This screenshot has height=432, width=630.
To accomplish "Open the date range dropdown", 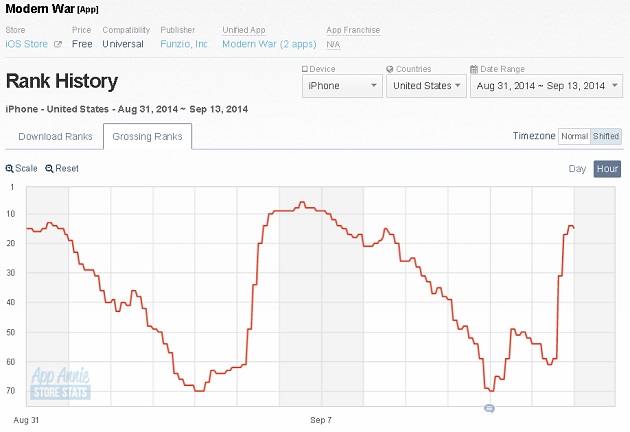I will (546, 86).
